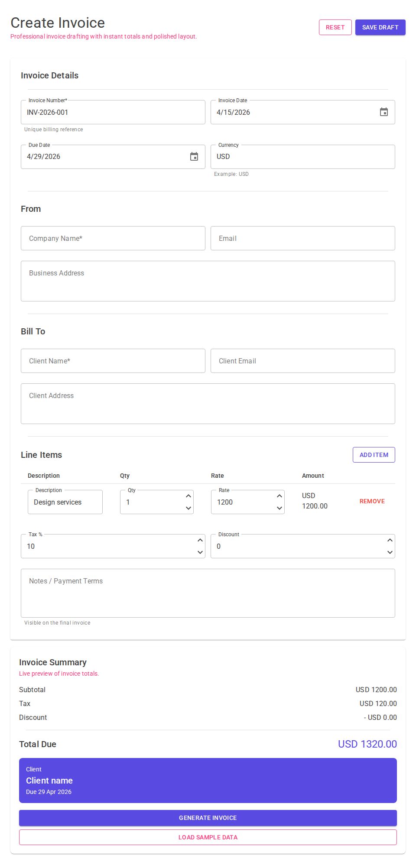
Task: Click the From Email field
Action: point(303,238)
